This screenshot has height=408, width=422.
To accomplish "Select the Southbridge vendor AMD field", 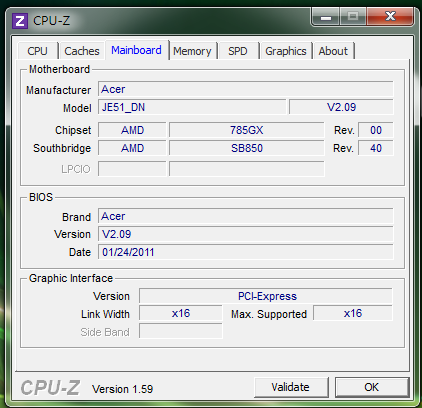I will 132,148.
